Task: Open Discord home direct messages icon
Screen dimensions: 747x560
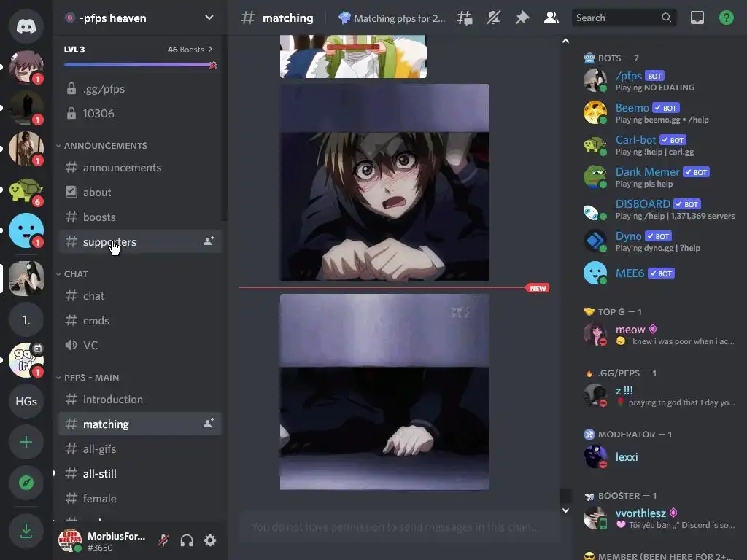Action: 26,26
